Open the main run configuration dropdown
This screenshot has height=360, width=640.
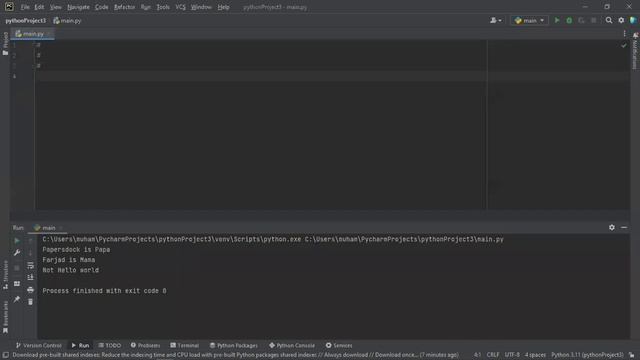(x=529, y=20)
